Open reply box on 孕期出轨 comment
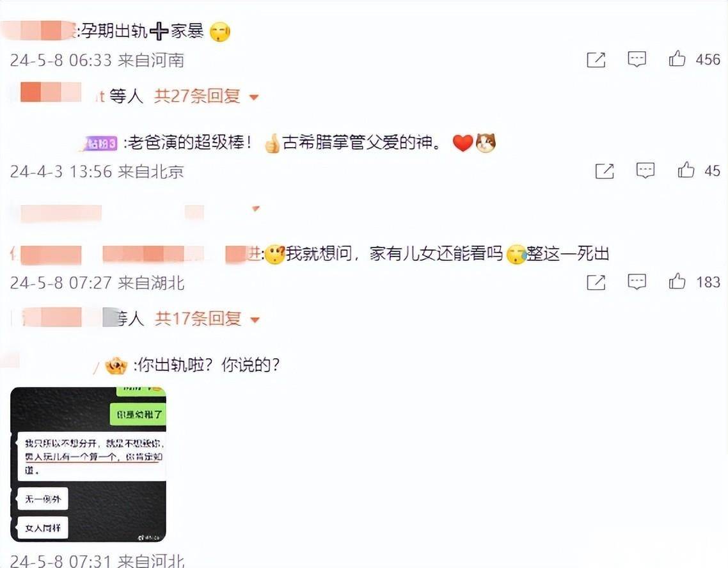The width and height of the screenshot is (728, 568). pyautogui.click(x=637, y=59)
